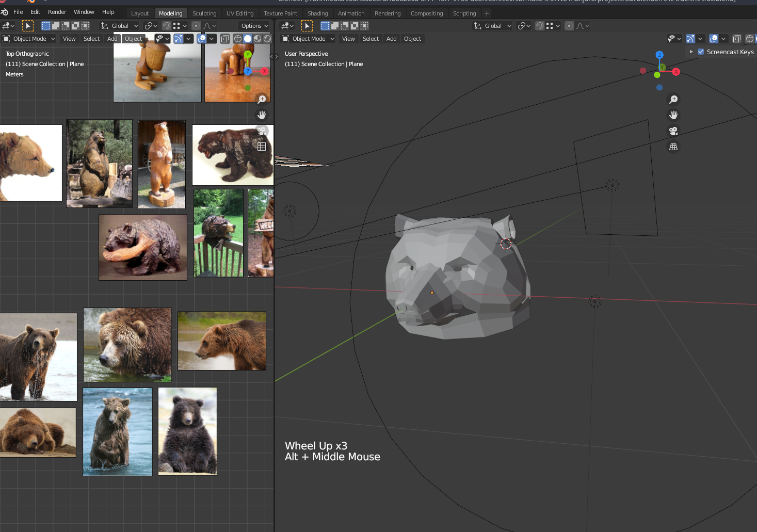Image resolution: width=757 pixels, height=532 pixels.
Task: Select tweak tool in right viewport header
Action: click(307, 26)
